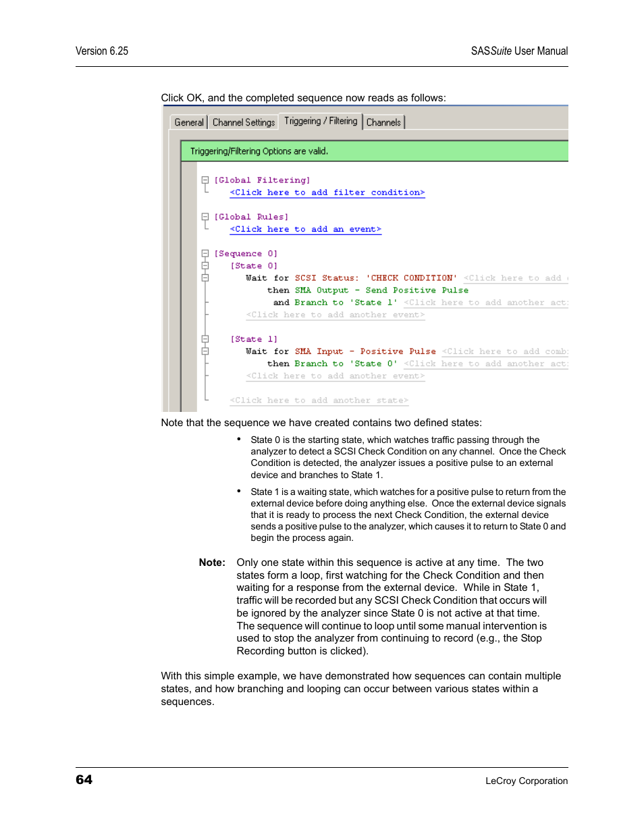
Task: Click the SASSuite User Manual header
Action: pyautogui.click(x=519, y=51)
